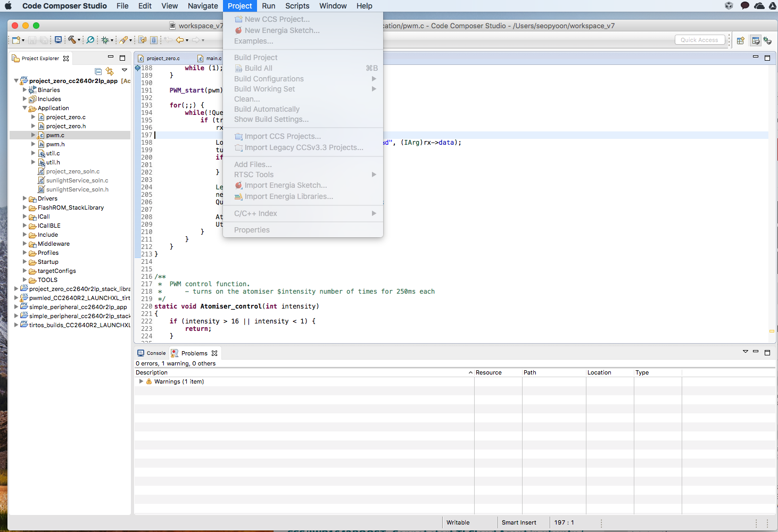Open the Back history dropdown arrow

(187, 40)
